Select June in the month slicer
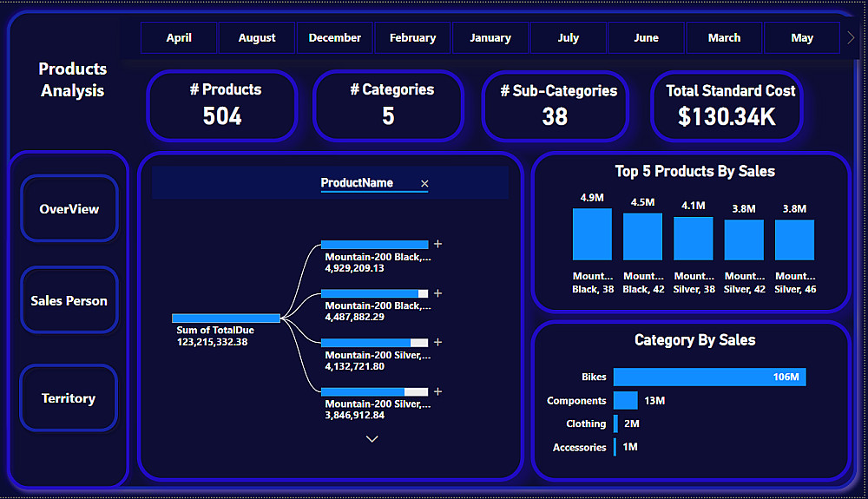The width and height of the screenshot is (868, 499). [646, 37]
